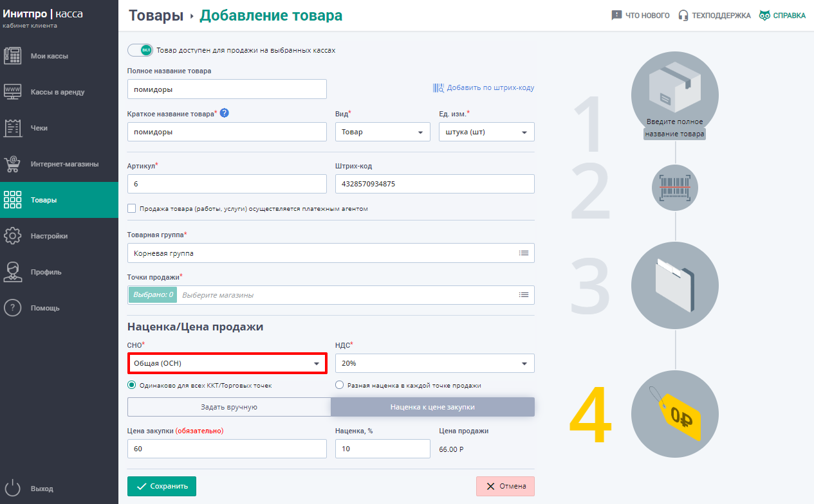Click the Сохранить button
The image size is (814, 504).
162,487
